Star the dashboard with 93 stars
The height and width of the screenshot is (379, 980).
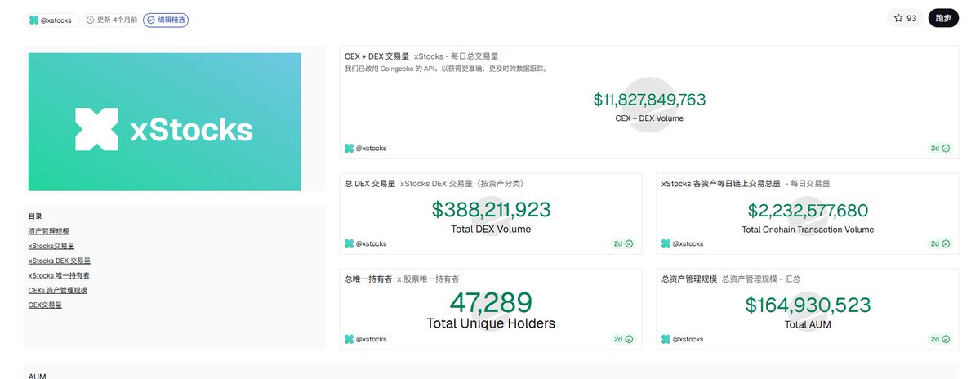[x=905, y=18]
